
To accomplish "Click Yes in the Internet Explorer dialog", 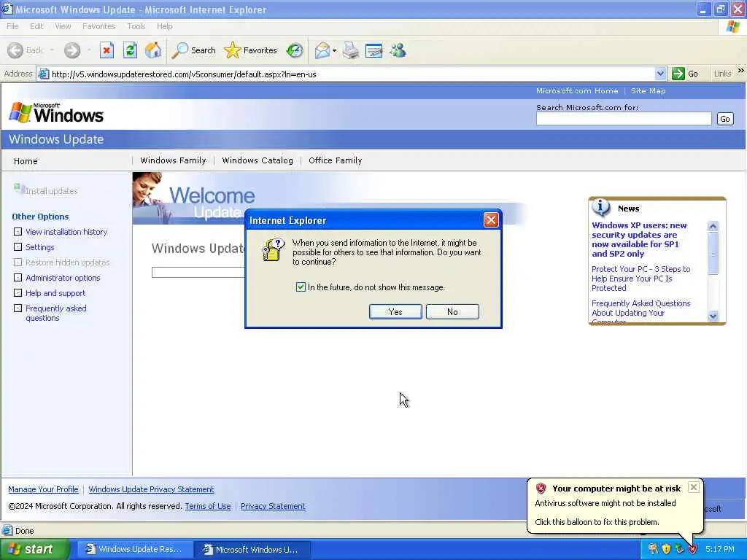I will click(x=395, y=312).
